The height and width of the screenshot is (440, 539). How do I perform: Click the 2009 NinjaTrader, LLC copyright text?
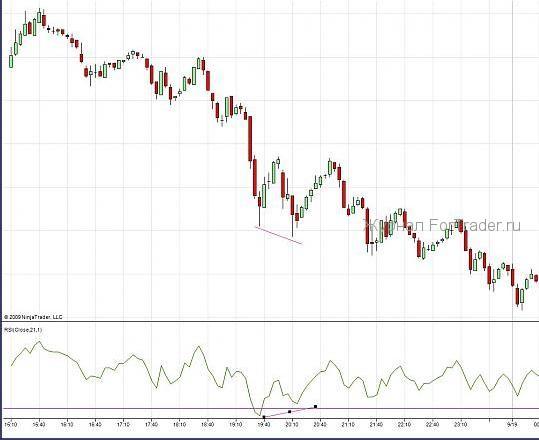[33, 317]
